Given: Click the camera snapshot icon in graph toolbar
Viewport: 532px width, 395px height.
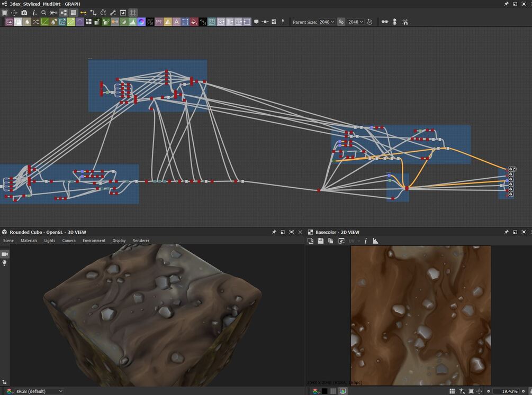Looking at the screenshot, I should 24,13.
